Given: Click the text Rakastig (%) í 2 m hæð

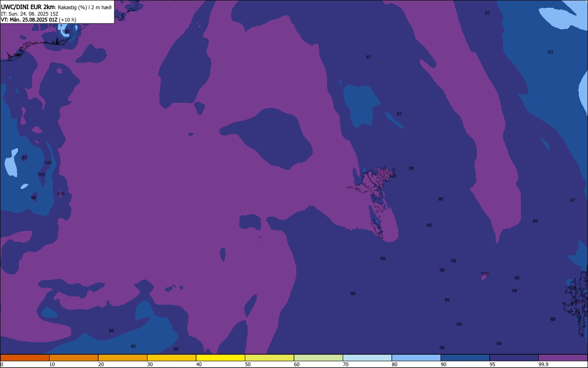Looking at the screenshot, I should click(x=85, y=7).
